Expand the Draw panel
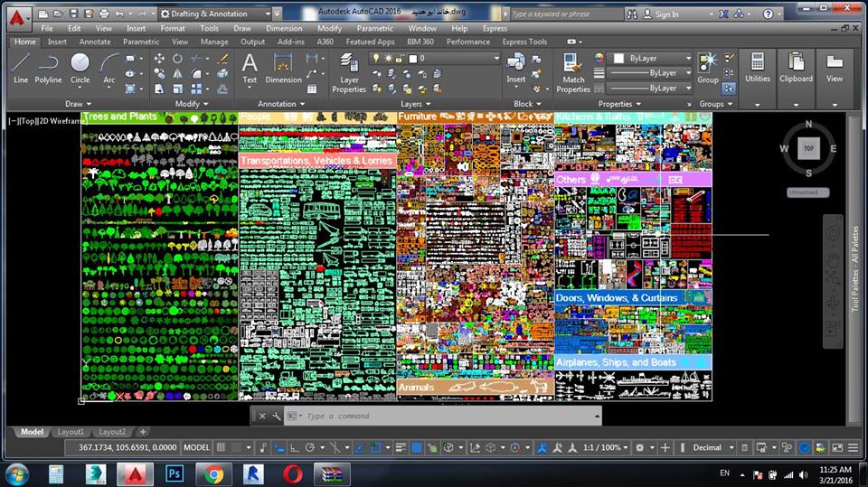 point(78,104)
